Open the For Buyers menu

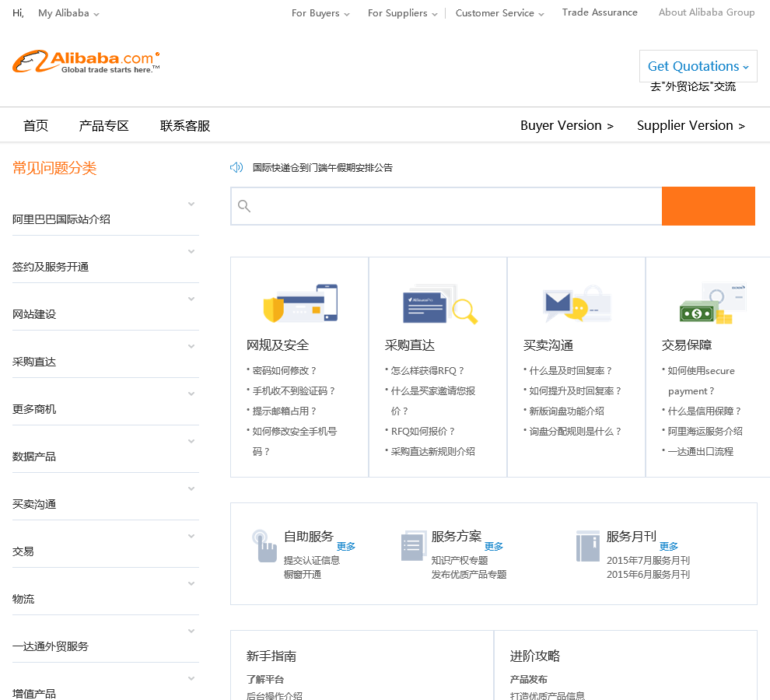click(320, 13)
